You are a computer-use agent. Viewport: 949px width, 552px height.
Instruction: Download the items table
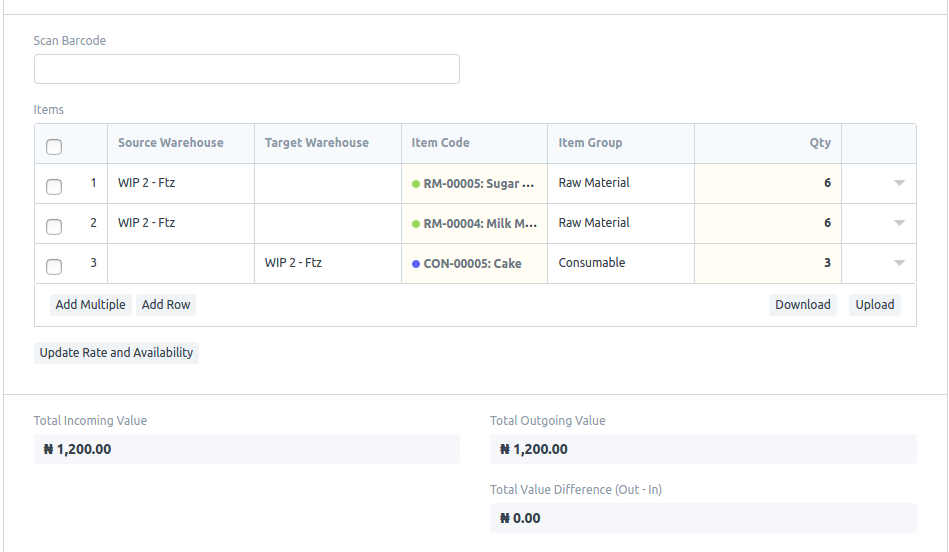(803, 304)
